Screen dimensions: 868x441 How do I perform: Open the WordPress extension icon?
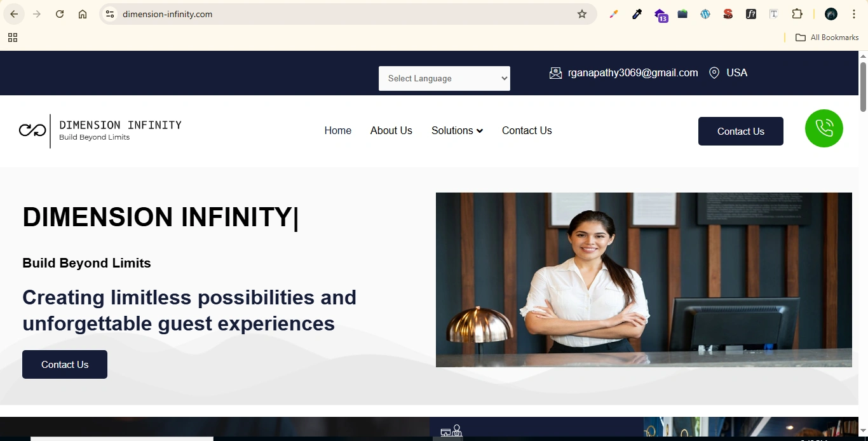[x=705, y=14]
